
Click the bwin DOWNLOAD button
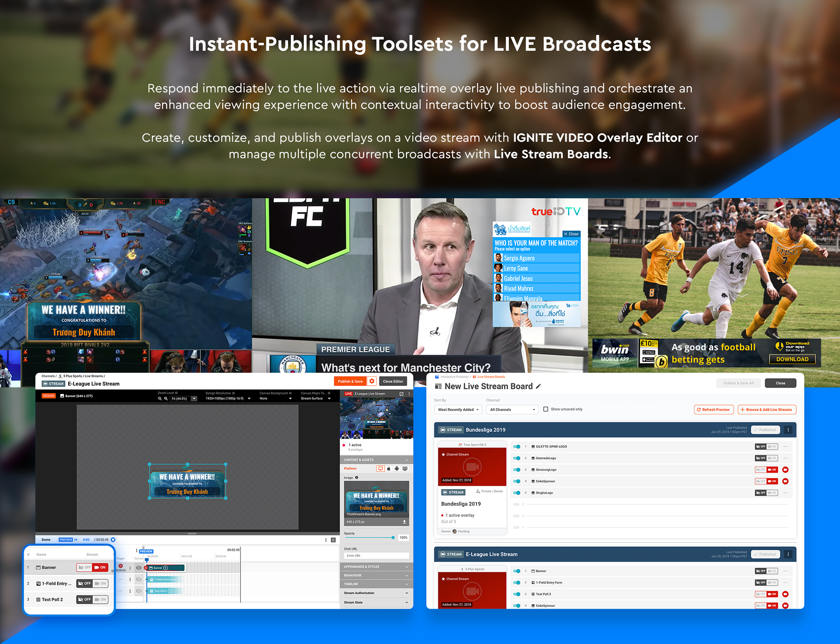pos(792,359)
